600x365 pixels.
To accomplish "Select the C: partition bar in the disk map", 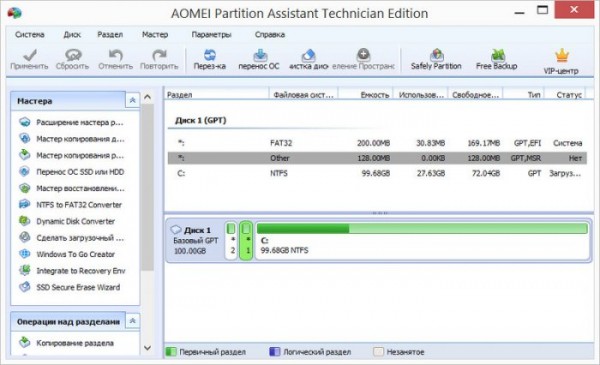I will point(422,241).
